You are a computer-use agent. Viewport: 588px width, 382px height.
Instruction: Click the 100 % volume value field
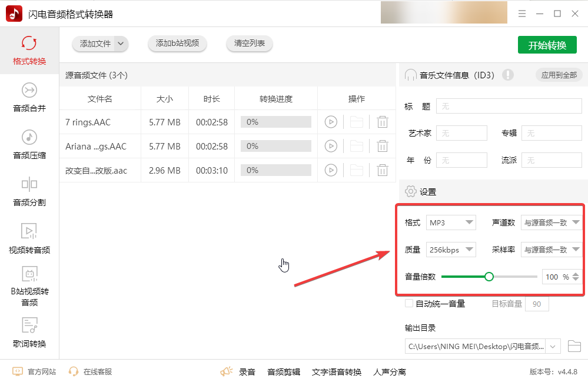coord(557,277)
